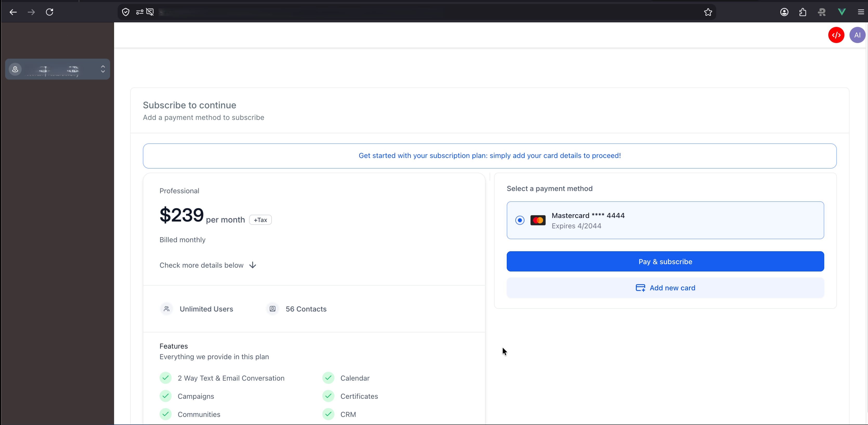Click the Campaigns feature text
The height and width of the screenshot is (425, 868).
pos(196,396)
